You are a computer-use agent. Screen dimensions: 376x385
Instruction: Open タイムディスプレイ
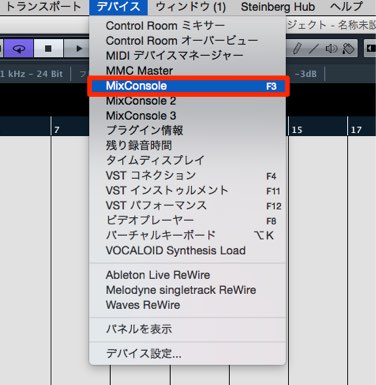187,160
